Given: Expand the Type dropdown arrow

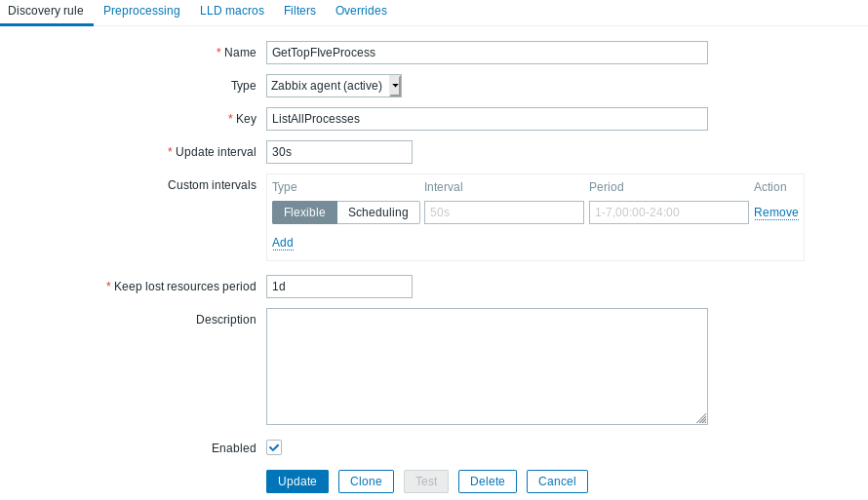Looking at the screenshot, I should [395, 86].
